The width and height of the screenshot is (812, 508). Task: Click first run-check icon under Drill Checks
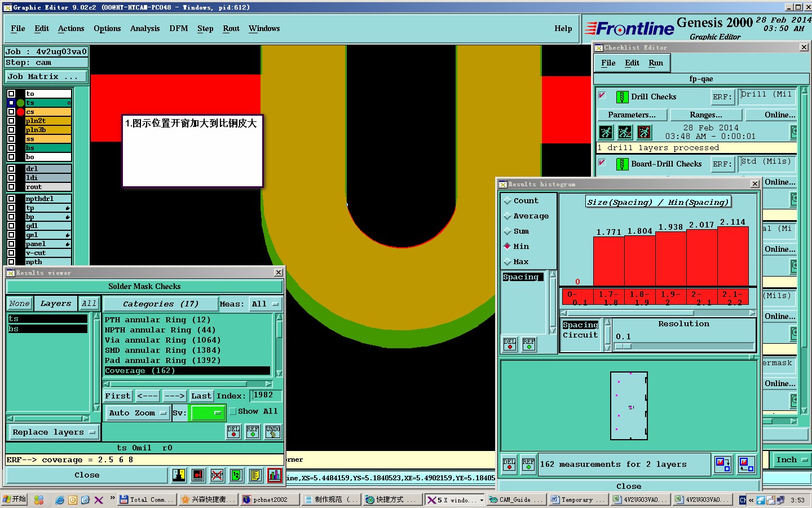[606, 133]
